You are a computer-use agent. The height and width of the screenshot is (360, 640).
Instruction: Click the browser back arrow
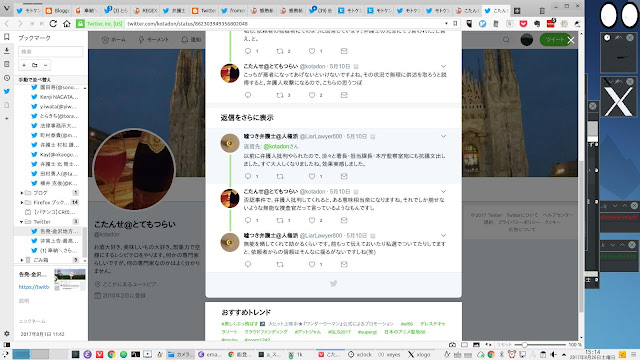(x=7, y=24)
